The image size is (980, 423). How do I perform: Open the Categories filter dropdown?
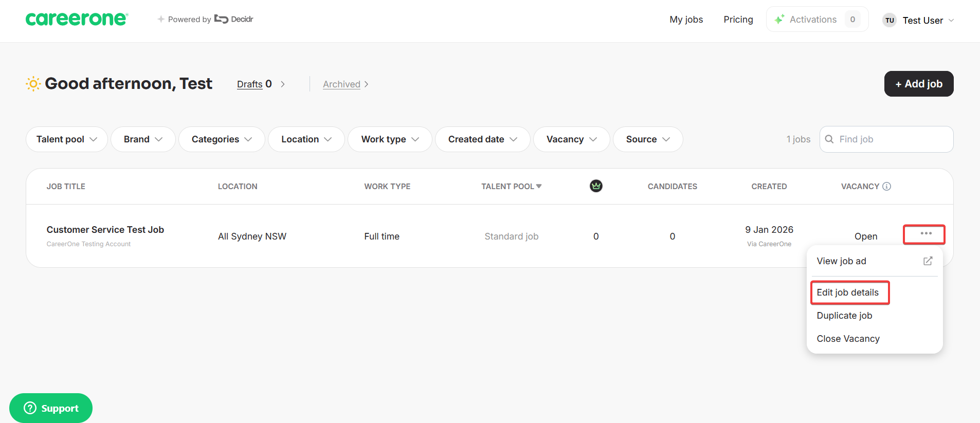pos(222,139)
